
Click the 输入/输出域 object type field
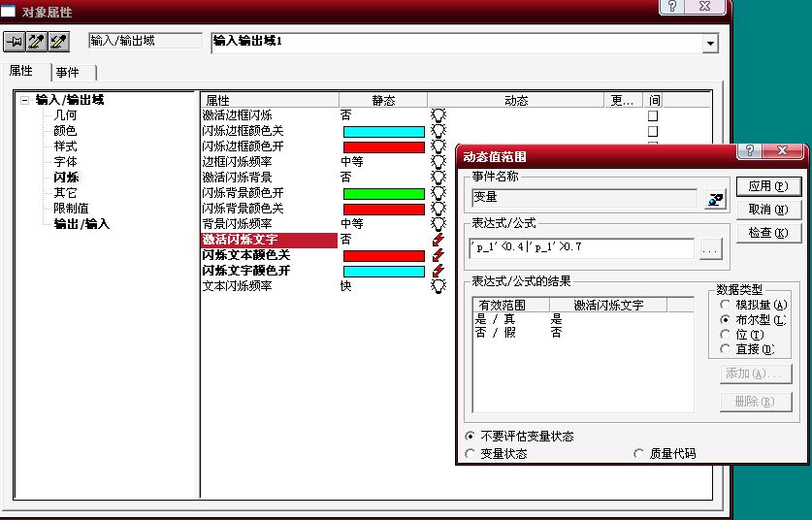[x=145, y=41]
